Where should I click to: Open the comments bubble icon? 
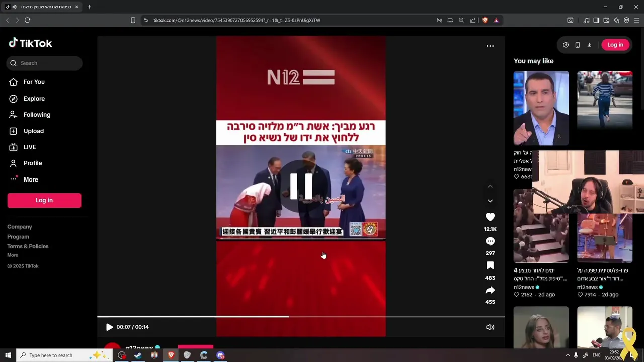tap(490, 241)
